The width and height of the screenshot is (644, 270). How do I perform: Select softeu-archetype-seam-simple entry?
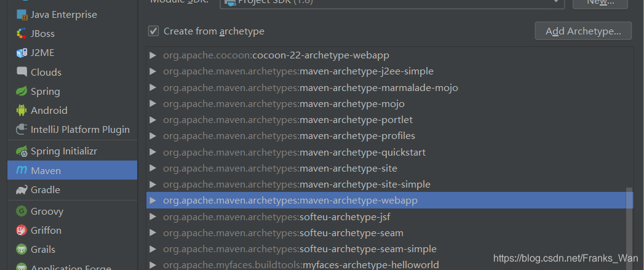tap(390, 249)
